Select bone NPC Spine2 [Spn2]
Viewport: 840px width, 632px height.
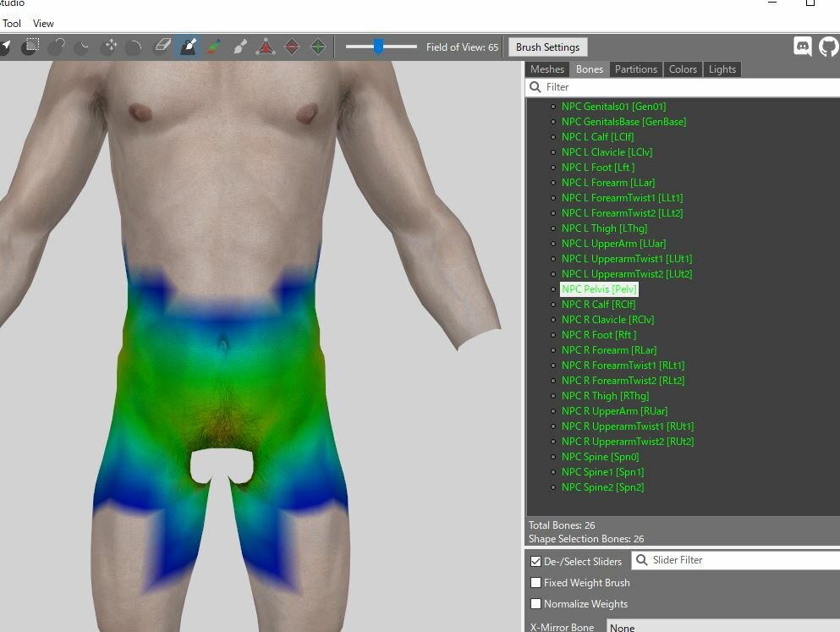point(602,487)
